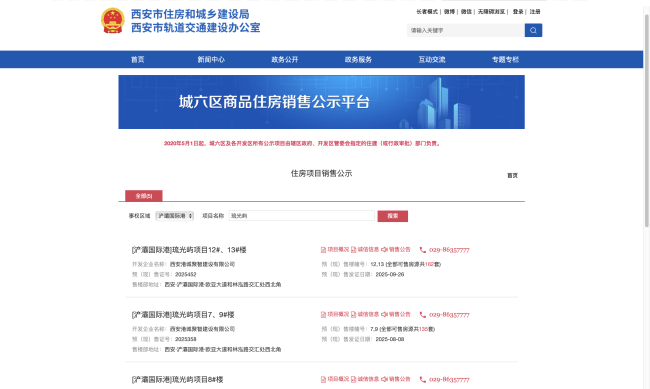Select the 全部 tab

pyautogui.click(x=144, y=196)
